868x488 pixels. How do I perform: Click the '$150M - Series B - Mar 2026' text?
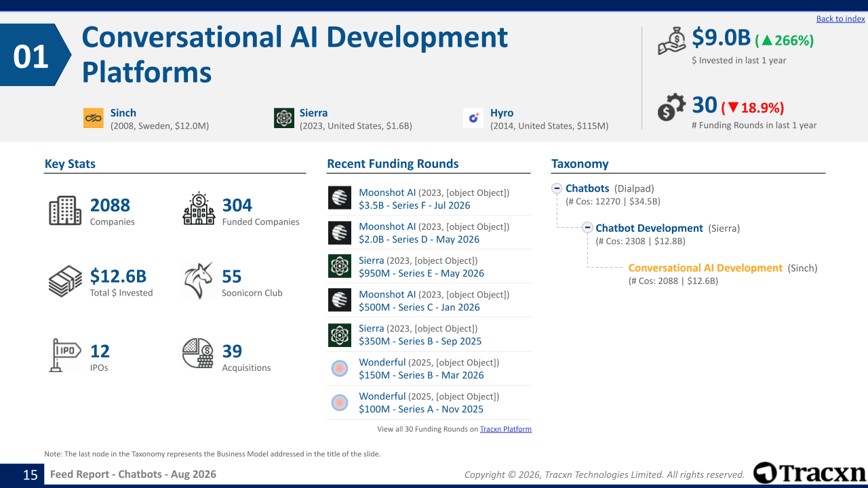tap(421, 375)
